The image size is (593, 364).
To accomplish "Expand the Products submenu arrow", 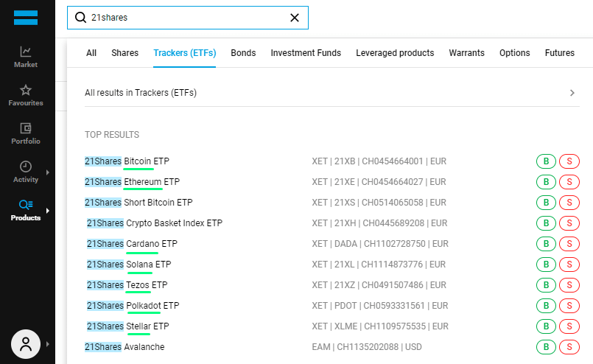I will click(x=48, y=211).
